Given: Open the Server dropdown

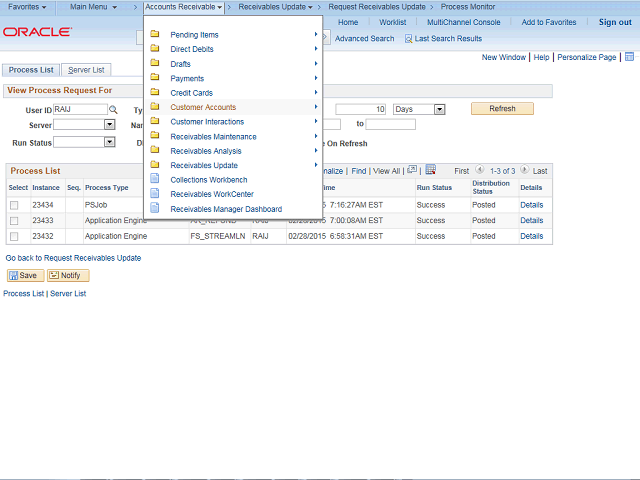Looking at the screenshot, I should pyautogui.click(x=109, y=125).
